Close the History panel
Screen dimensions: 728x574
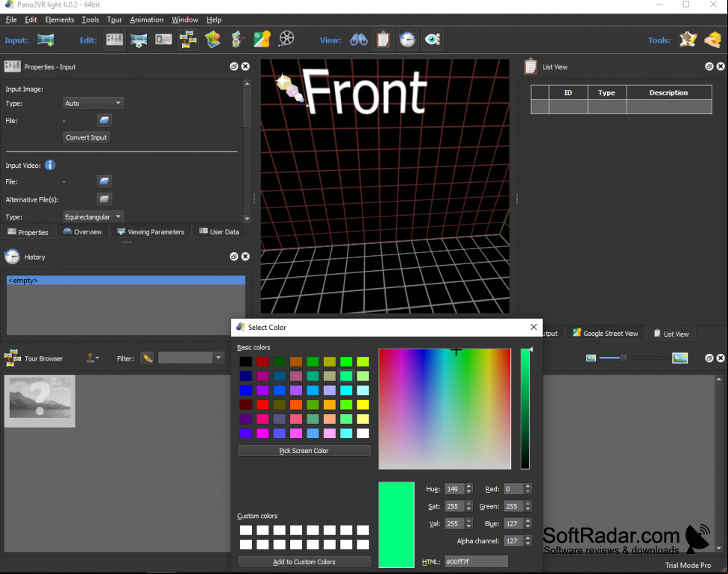(x=245, y=257)
